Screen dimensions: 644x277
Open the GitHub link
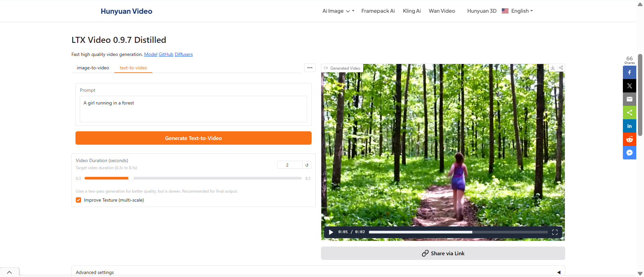(x=166, y=54)
